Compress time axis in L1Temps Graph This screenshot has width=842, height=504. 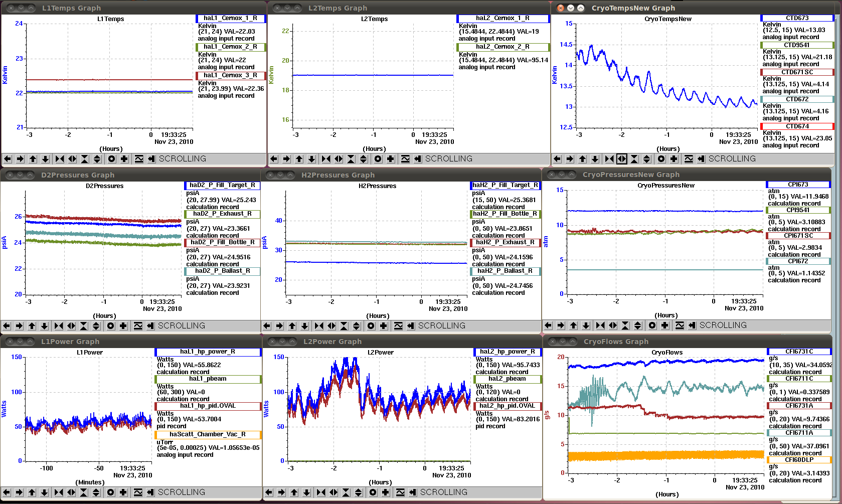click(60, 159)
